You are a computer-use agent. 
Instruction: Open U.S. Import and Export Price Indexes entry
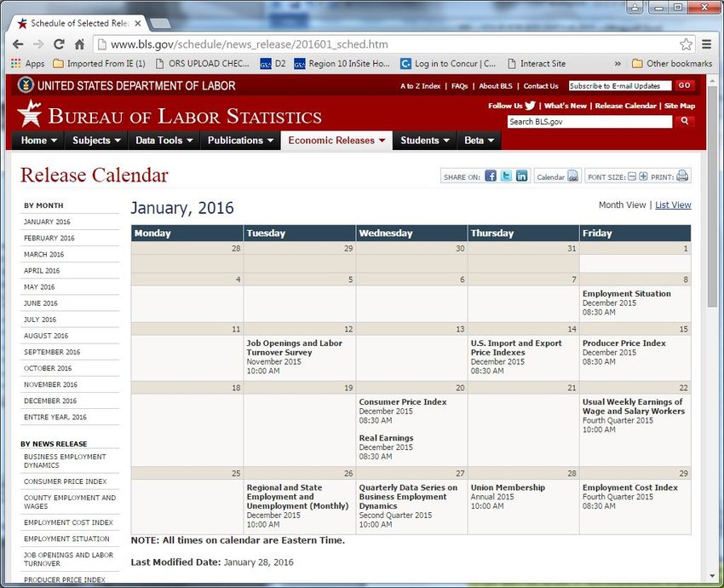click(516, 348)
